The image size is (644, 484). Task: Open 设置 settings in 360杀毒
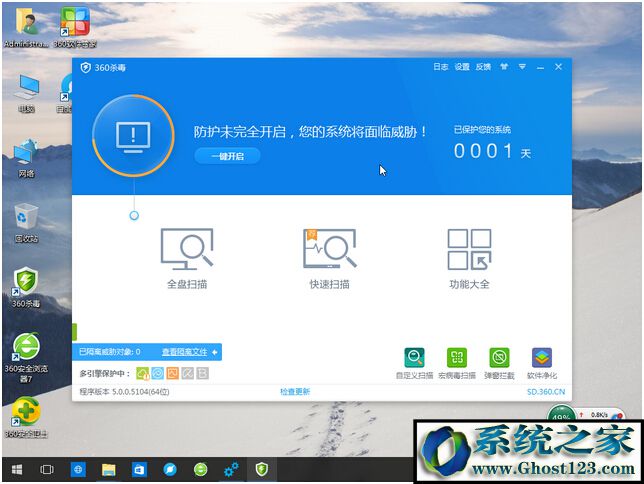tap(462, 67)
